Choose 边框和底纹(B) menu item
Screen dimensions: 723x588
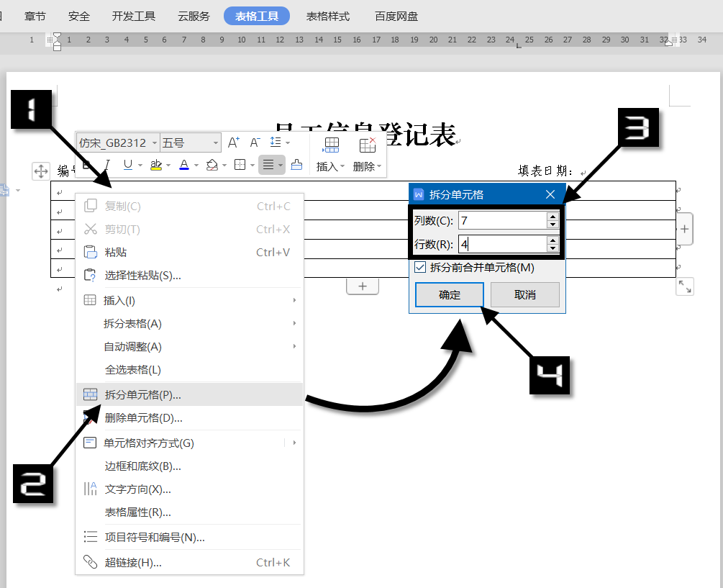189,466
